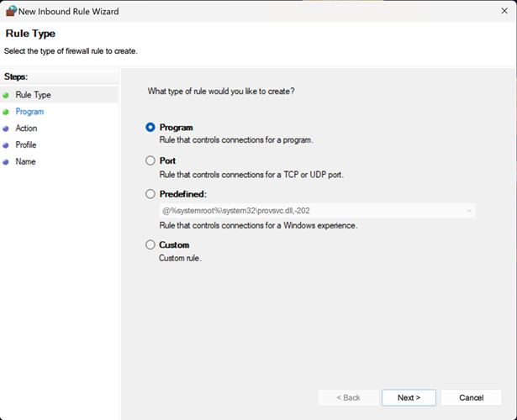
Task: Choose the Port rule type option
Action: click(x=150, y=160)
